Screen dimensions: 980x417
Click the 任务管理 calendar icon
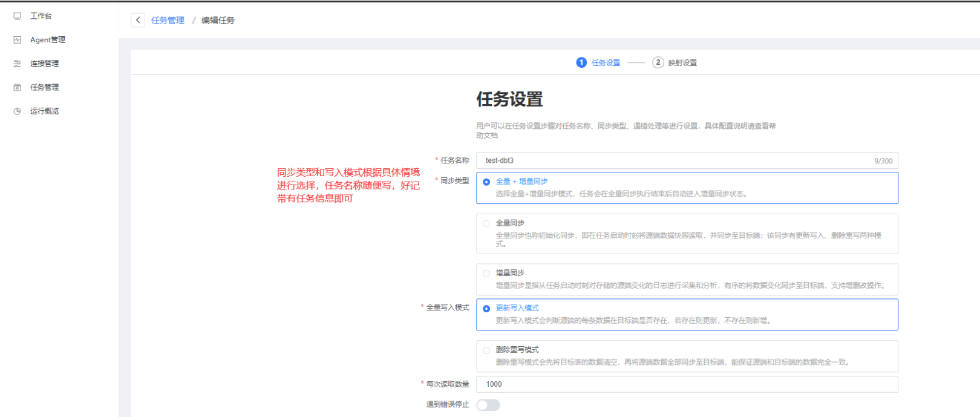(17, 87)
